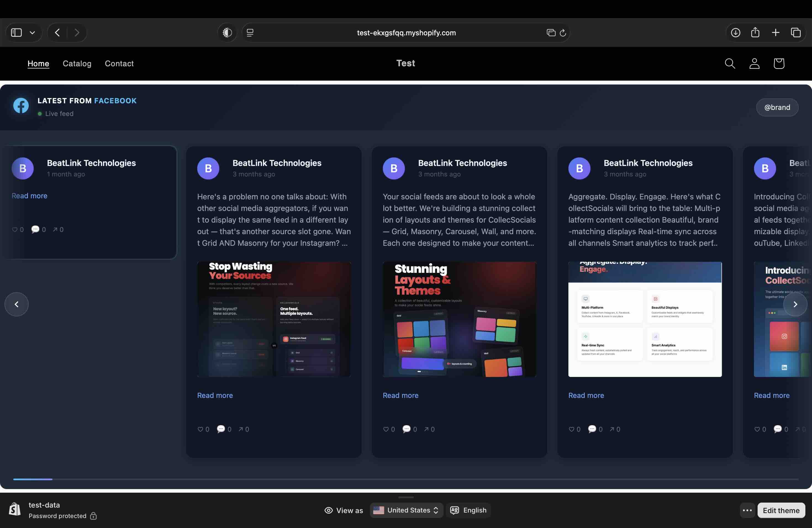Click BeatLink Technologies name on Aggregate post
This screenshot has width=812, height=528.
pos(648,163)
